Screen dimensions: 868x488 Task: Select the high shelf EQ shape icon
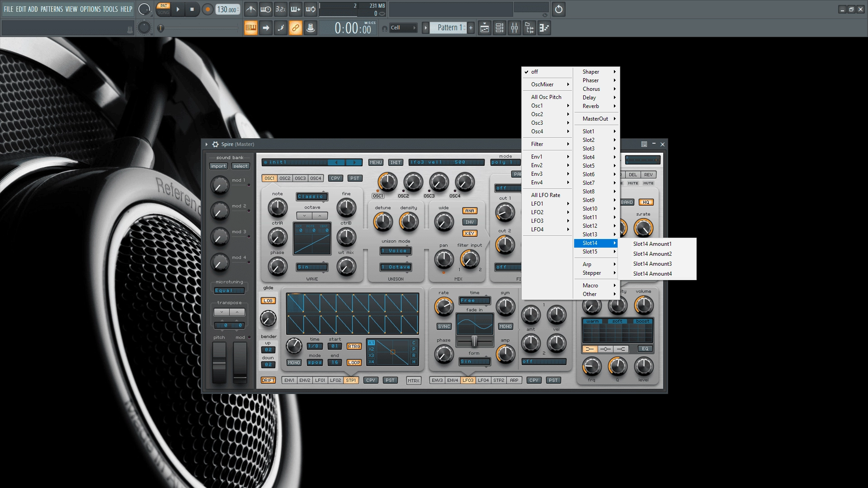(621, 349)
